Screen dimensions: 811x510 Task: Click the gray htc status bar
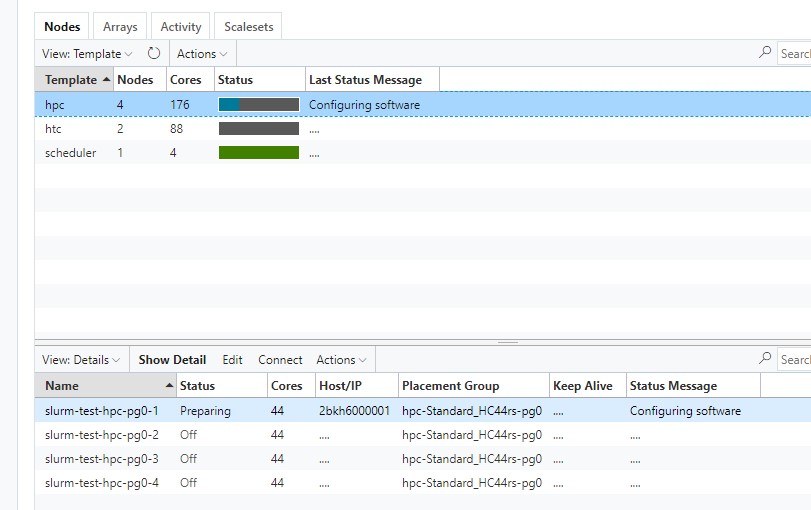pyautogui.click(x=258, y=129)
